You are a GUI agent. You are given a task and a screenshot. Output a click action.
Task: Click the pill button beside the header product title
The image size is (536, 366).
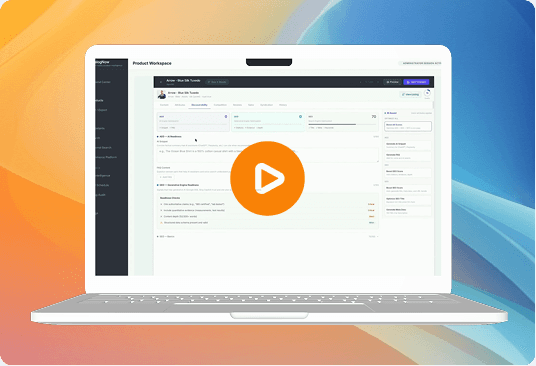click(x=217, y=82)
